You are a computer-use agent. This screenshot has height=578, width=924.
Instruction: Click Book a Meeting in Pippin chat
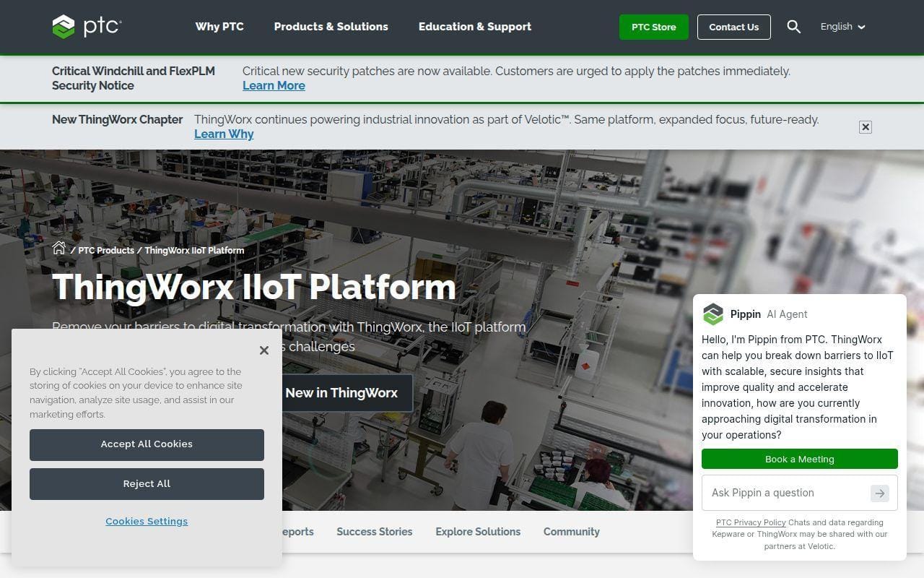click(800, 459)
